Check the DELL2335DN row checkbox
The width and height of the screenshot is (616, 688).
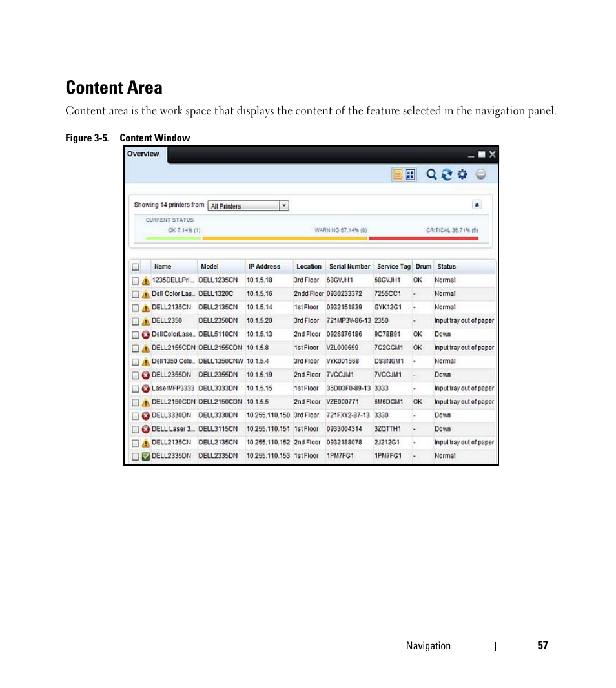[x=136, y=456]
